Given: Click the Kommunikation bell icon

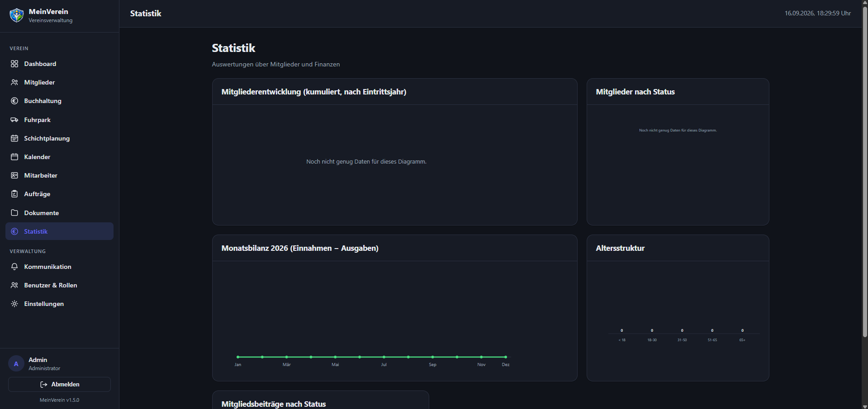Looking at the screenshot, I should click(x=14, y=267).
